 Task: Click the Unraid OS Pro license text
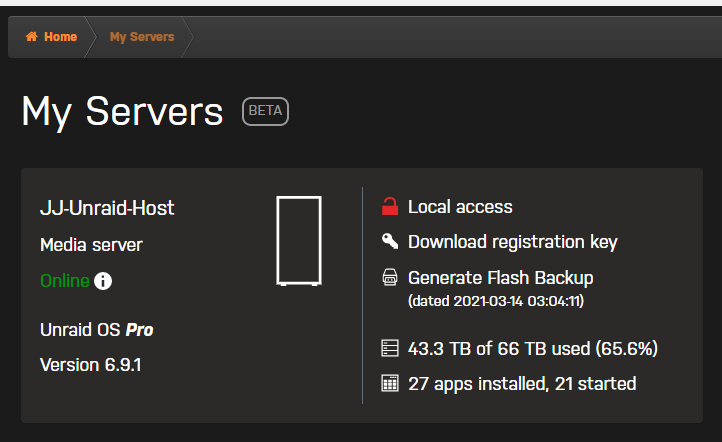97,330
